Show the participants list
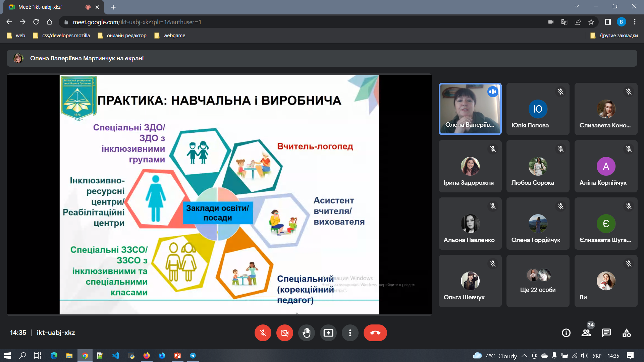The image size is (644, 362). point(586,333)
